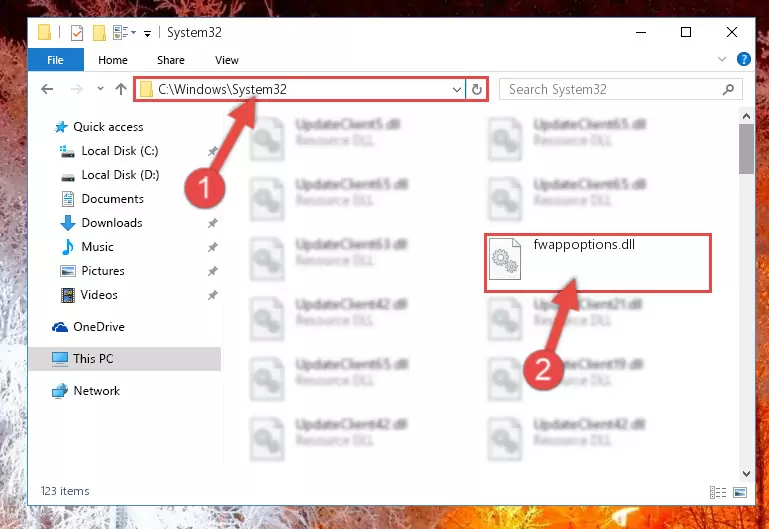Image resolution: width=769 pixels, height=529 pixels.
Task: Go back with the left arrow
Action: (x=47, y=89)
